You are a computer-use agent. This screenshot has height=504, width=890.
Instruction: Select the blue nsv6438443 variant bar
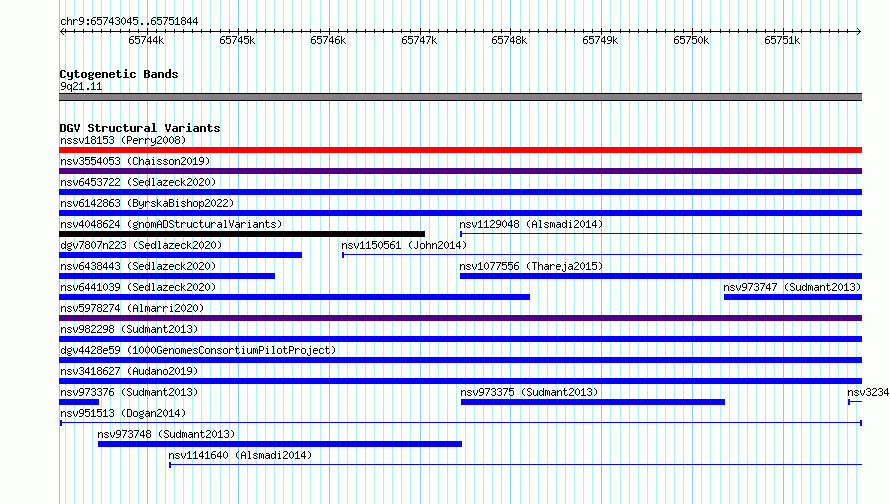(x=167, y=276)
